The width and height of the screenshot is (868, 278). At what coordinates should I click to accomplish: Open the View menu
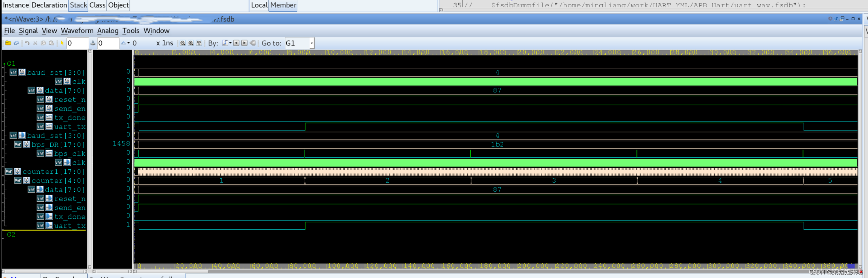[49, 31]
